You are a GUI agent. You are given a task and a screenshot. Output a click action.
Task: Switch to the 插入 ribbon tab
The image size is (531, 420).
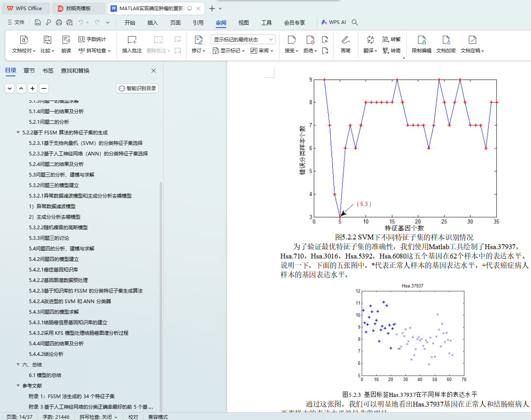[x=153, y=23]
